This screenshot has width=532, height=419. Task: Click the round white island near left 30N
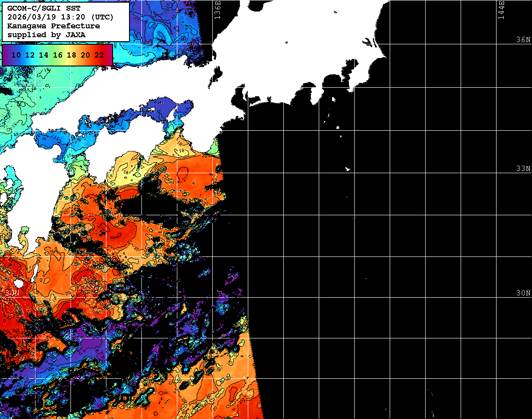pos(18,283)
